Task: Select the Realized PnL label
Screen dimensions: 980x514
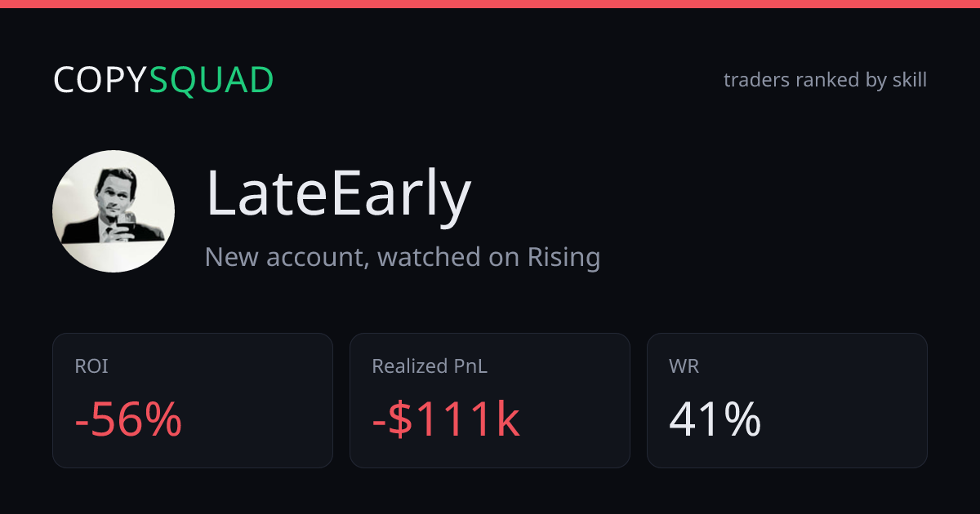Action: (x=430, y=366)
